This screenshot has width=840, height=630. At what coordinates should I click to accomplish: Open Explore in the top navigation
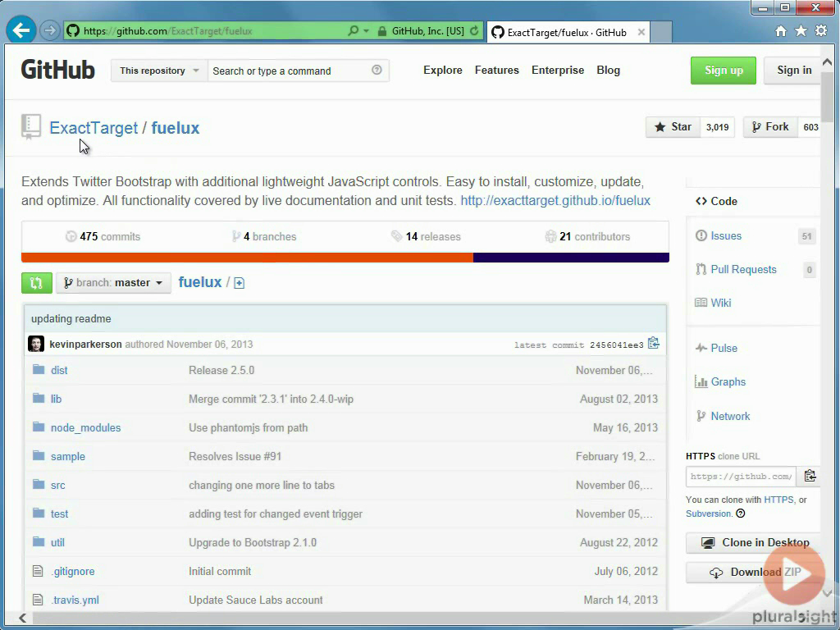tap(442, 71)
